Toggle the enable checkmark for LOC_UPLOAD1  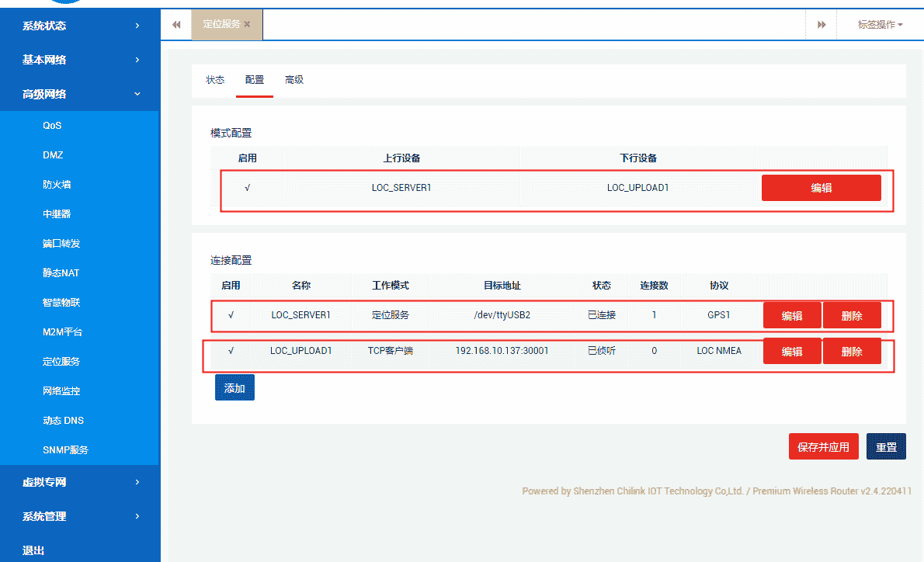(x=231, y=351)
